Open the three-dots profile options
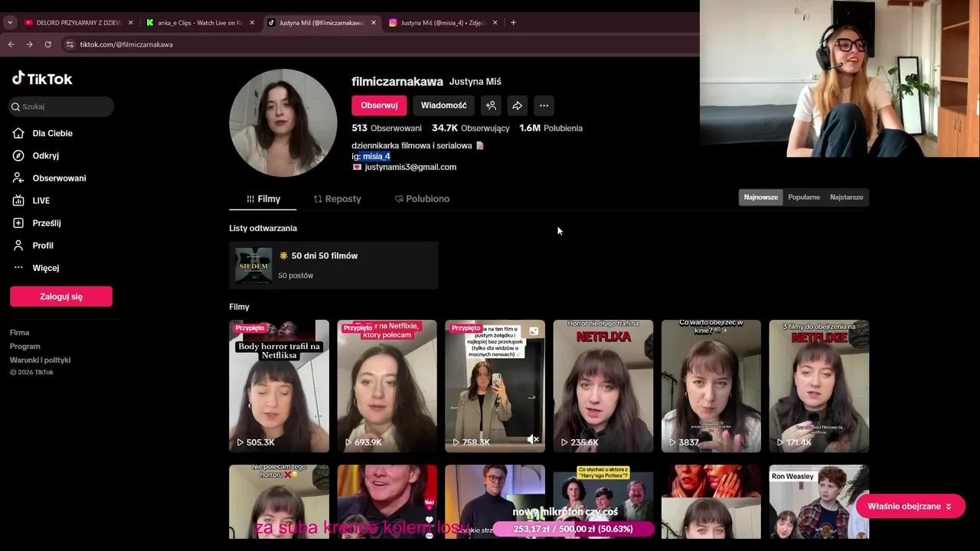 [x=544, y=106]
